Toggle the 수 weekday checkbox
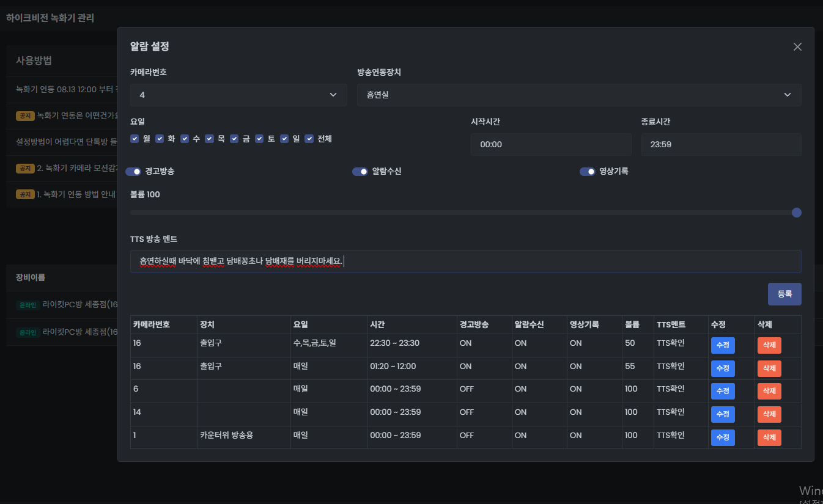This screenshot has height=504, width=823. point(185,139)
